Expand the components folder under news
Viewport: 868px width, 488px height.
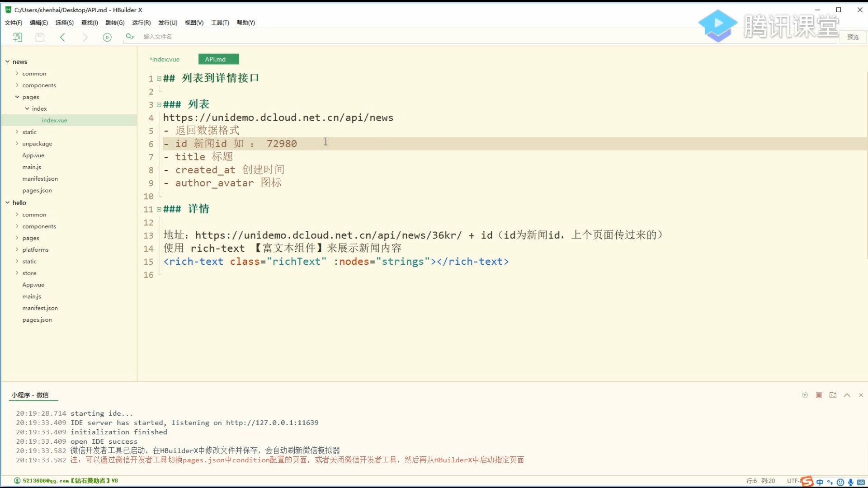click(17, 85)
